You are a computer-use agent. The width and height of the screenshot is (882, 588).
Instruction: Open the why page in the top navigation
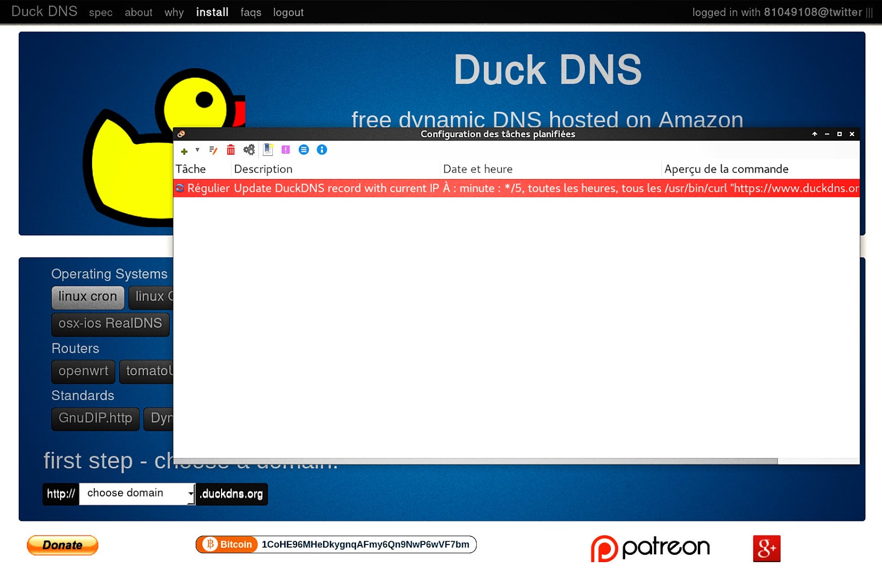pos(174,12)
